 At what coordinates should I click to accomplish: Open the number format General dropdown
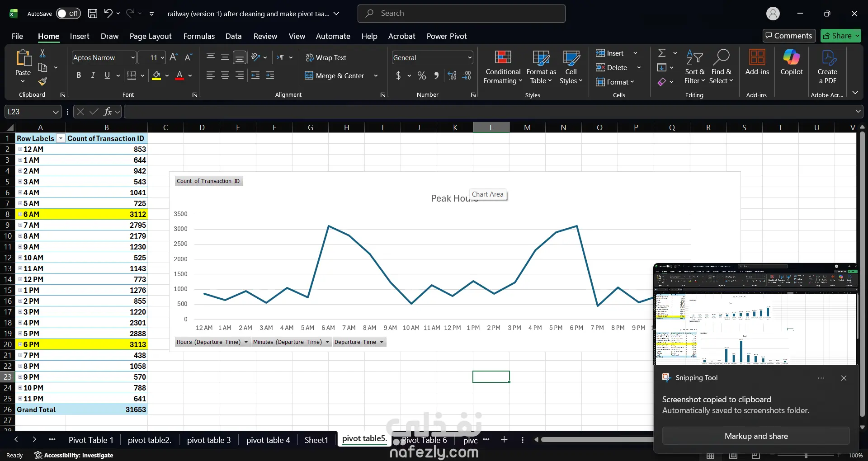[470, 58]
